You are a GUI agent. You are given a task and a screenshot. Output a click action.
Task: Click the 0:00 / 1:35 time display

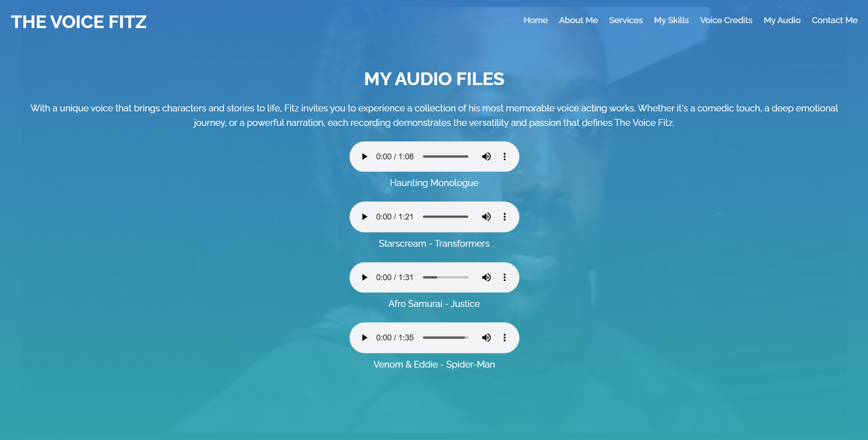click(x=395, y=338)
